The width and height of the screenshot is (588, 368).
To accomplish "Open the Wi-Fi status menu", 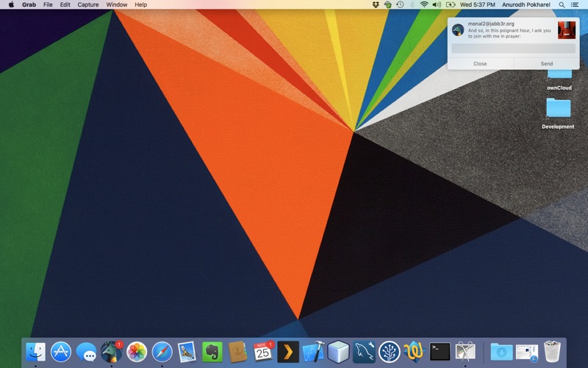I will 424,4.
